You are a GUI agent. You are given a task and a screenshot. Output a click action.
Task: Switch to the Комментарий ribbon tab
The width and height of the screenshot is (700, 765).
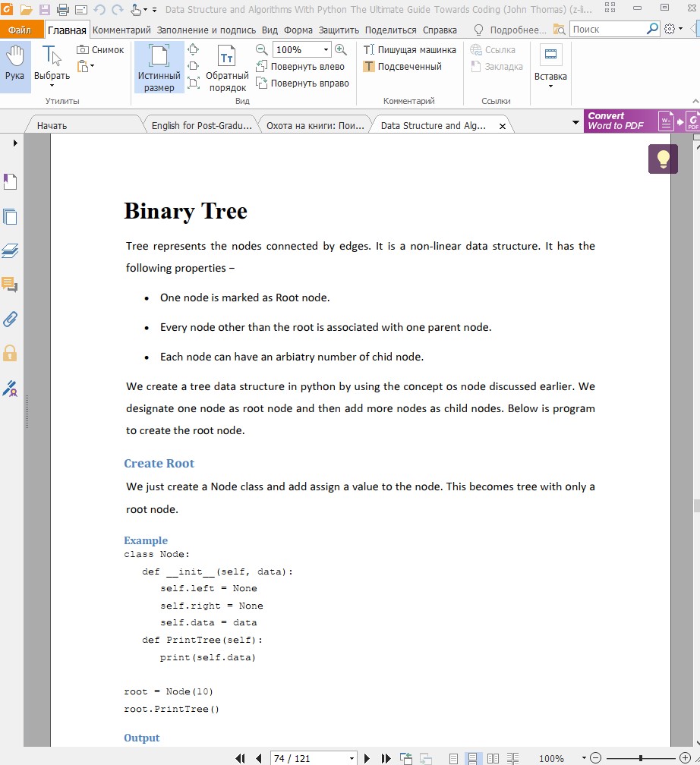point(121,30)
